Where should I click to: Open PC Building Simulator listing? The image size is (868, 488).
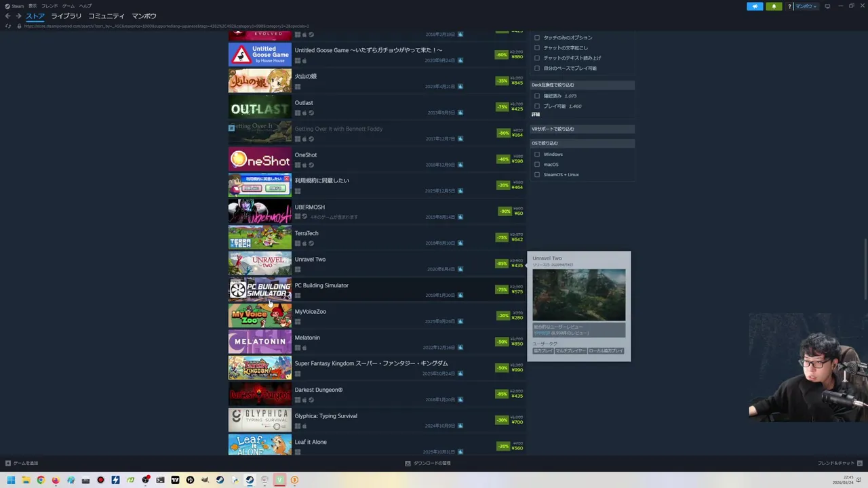tap(376, 289)
